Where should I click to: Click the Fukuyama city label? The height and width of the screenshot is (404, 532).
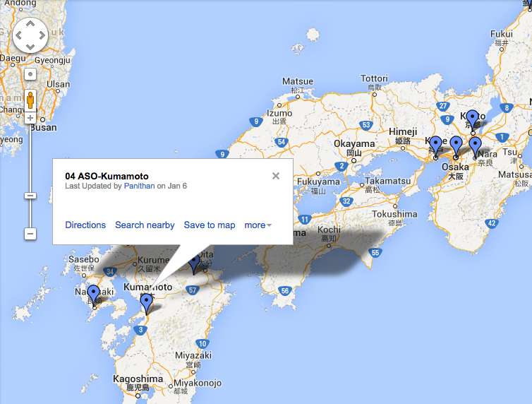click(318, 182)
